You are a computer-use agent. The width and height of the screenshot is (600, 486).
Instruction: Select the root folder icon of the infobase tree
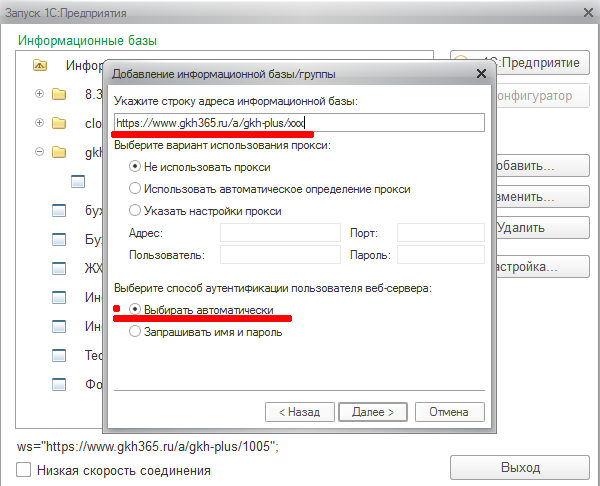[x=40, y=65]
